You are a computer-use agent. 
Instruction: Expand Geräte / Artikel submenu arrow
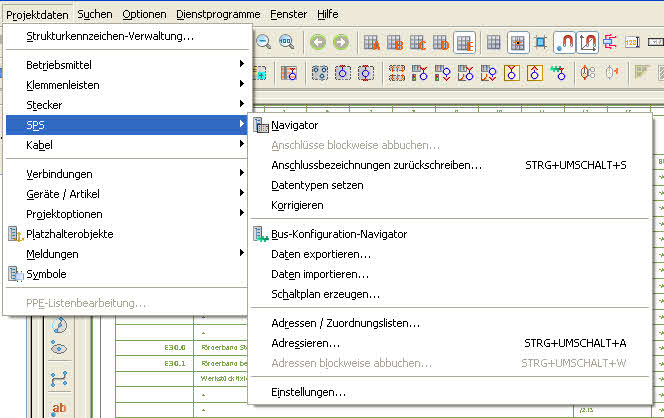[x=241, y=193]
